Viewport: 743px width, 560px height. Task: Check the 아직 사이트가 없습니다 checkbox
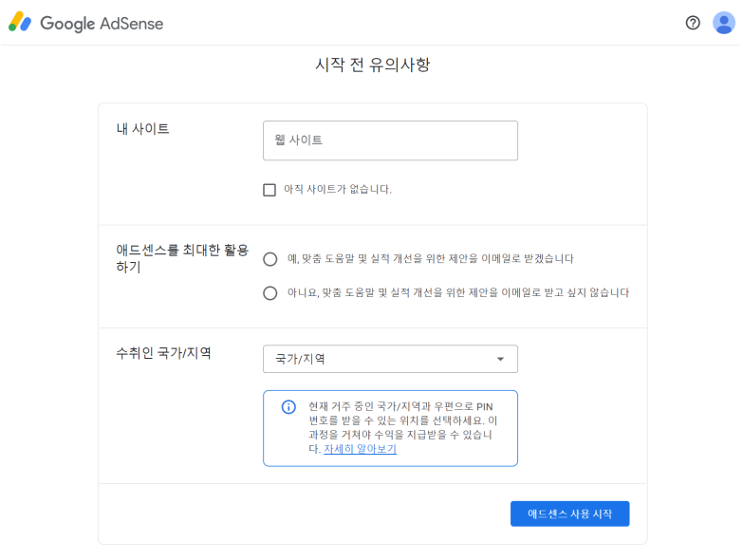(269, 190)
